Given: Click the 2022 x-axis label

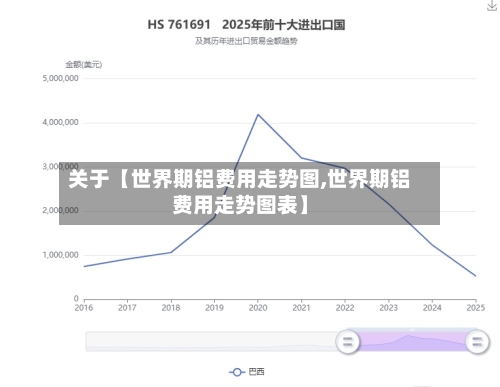Looking at the screenshot, I should click(x=345, y=308).
